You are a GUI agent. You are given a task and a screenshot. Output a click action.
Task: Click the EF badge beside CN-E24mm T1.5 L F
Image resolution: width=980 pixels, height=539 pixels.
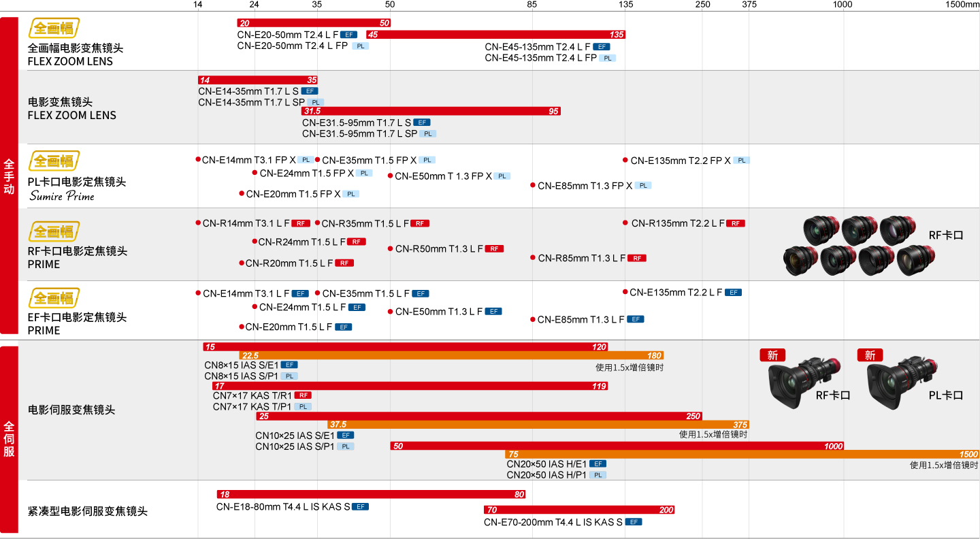click(357, 308)
